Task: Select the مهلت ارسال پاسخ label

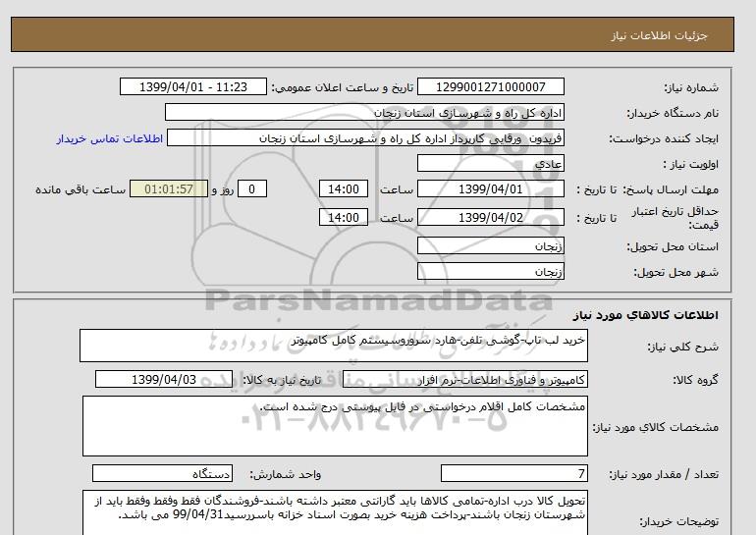Action: point(672,189)
